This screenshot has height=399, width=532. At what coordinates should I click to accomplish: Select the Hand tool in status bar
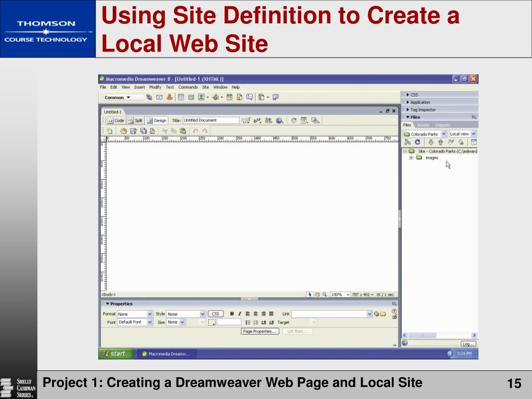tap(317, 295)
